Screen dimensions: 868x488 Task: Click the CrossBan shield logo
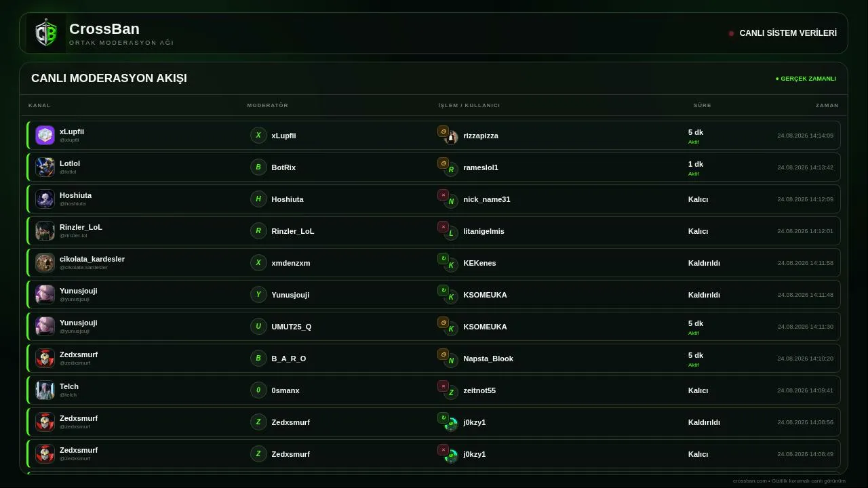click(x=46, y=33)
